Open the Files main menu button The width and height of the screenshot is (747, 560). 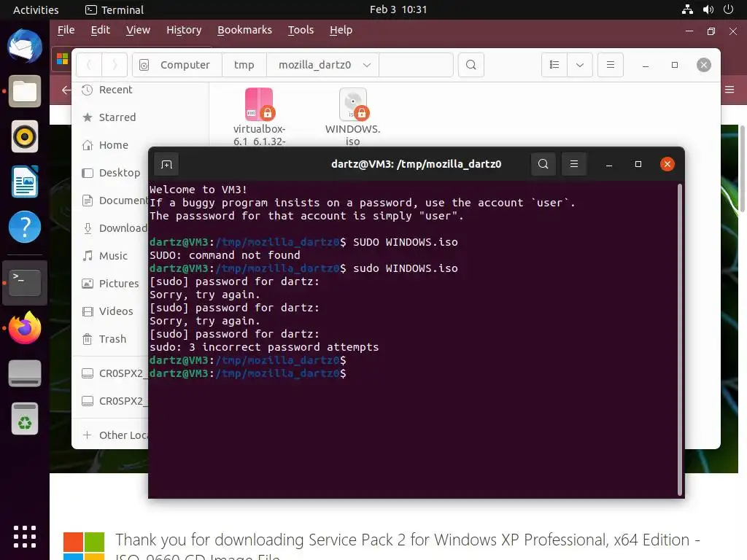[x=611, y=65]
